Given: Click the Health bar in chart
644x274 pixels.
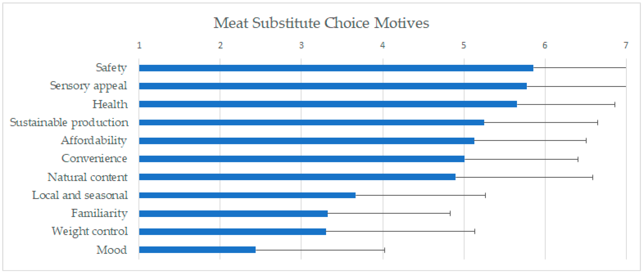Looking at the screenshot, I should pyautogui.click(x=328, y=104).
